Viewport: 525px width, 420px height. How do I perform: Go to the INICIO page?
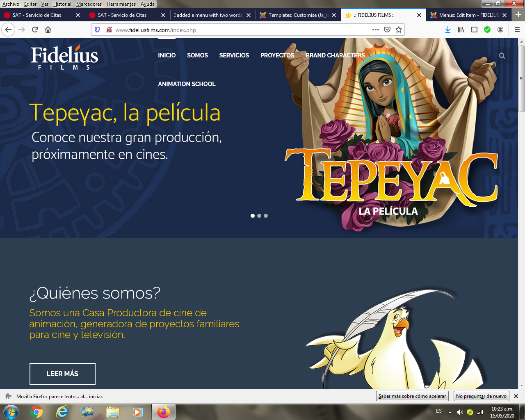click(167, 55)
